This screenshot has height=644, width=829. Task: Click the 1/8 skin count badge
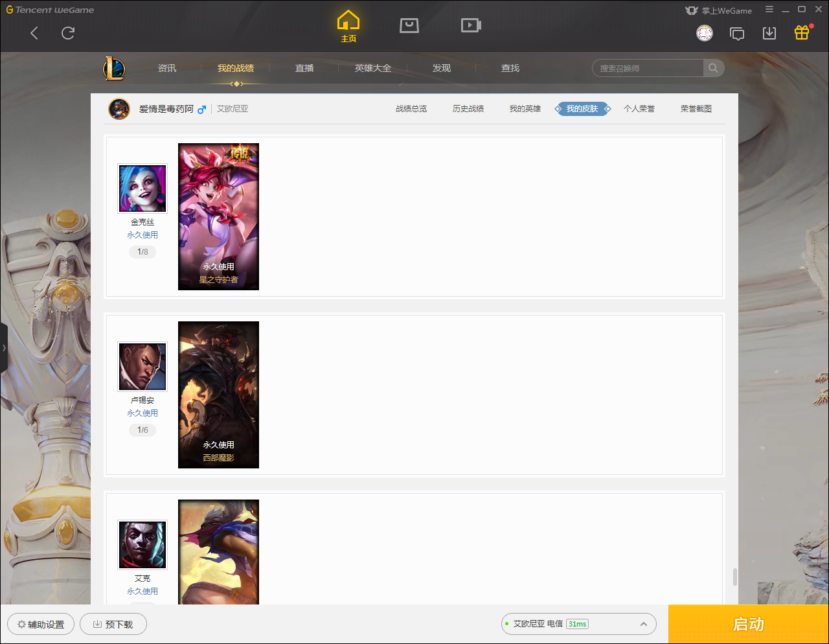(142, 252)
